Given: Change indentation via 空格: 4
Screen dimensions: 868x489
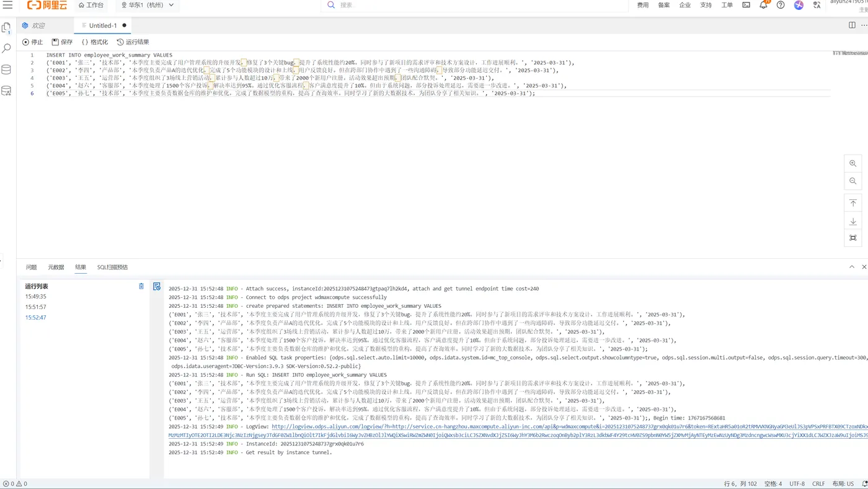Looking at the screenshot, I should pos(773,484).
